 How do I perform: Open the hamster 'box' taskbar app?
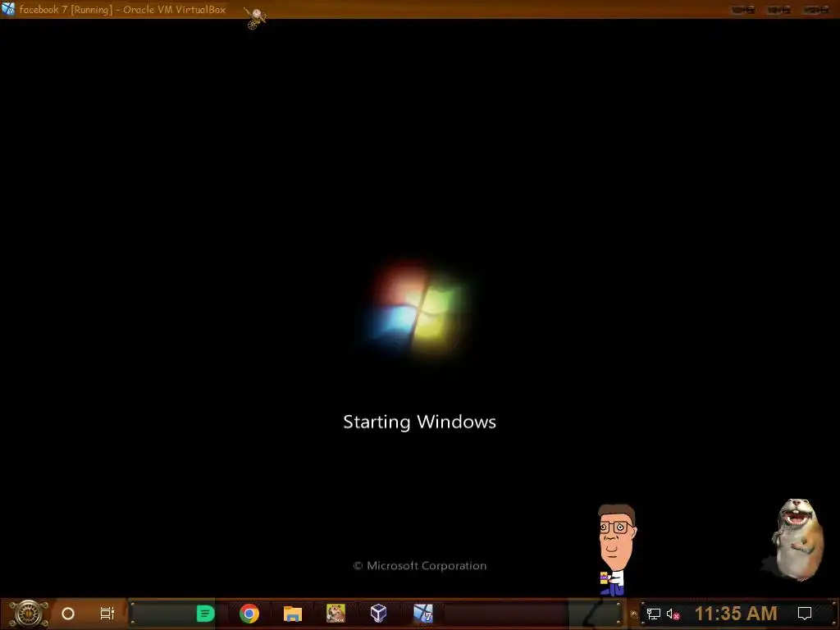(x=336, y=614)
